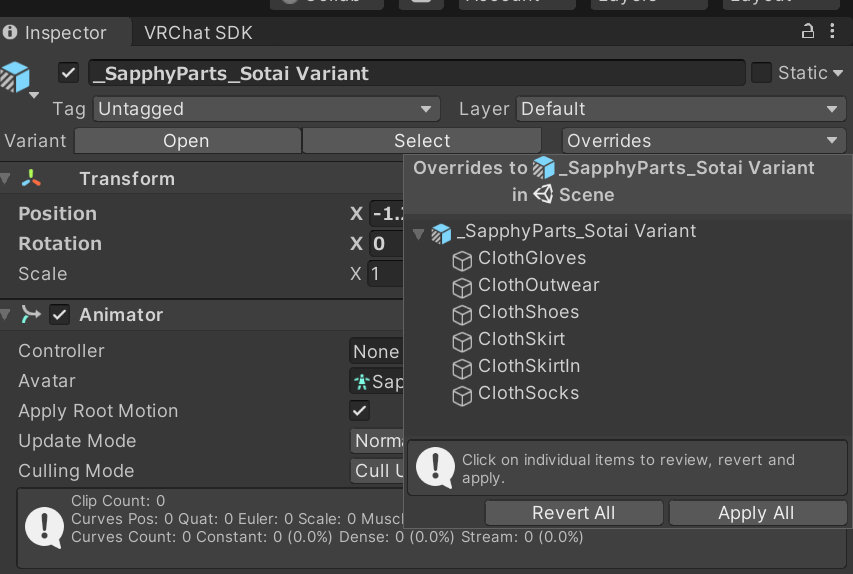Open the Inspector panel three-dot options menu
Image resolution: width=853 pixels, height=574 pixels.
point(833,32)
